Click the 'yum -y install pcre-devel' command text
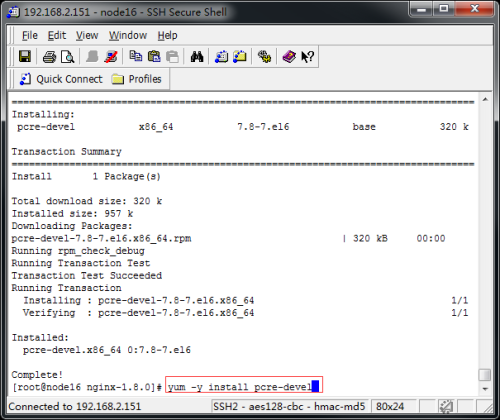The height and width of the screenshot is (420, 500). pyautogui.click(x=240, y=387)
